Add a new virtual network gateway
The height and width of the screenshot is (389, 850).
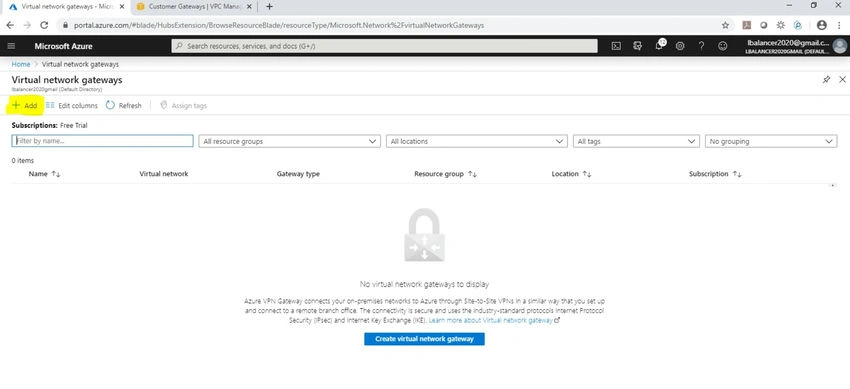(x=25, y=106)
